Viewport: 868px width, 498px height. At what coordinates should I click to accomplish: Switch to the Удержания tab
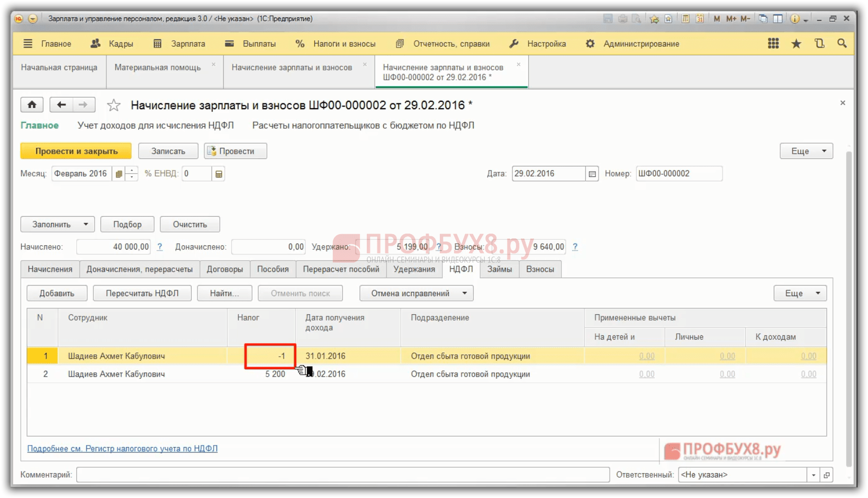click(414, 269)
